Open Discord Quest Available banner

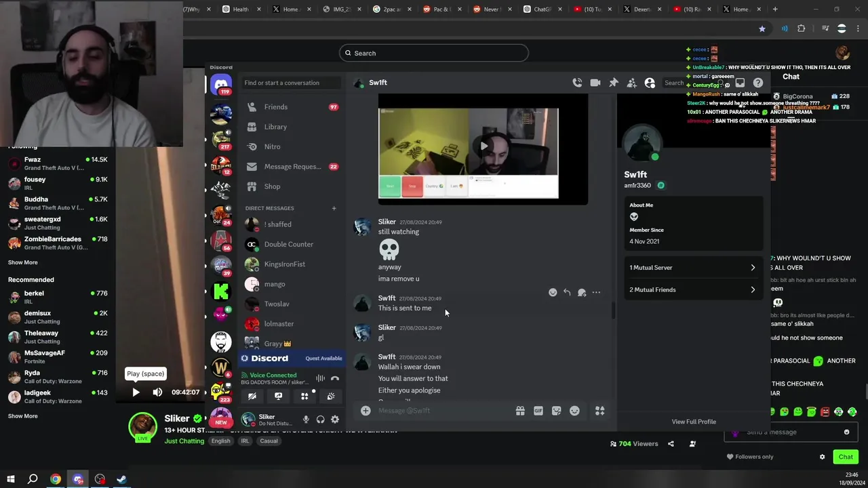pyautogui.click(x=292, y=359)
